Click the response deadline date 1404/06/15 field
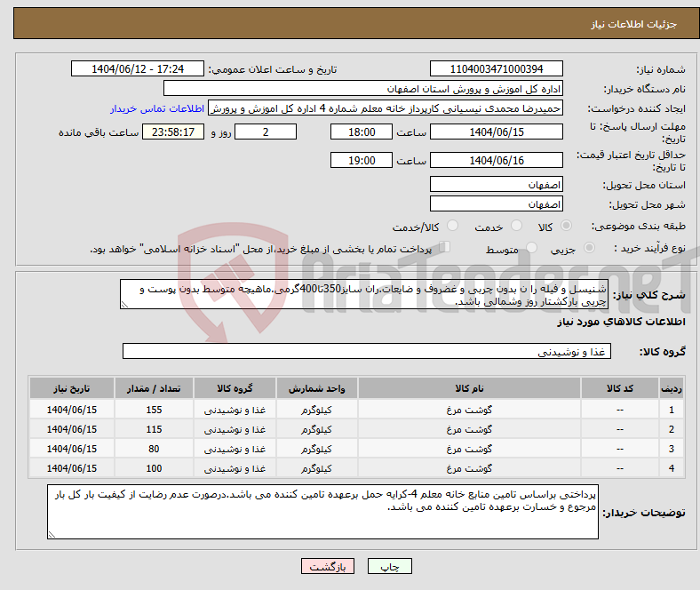 [x=496, y=132]
